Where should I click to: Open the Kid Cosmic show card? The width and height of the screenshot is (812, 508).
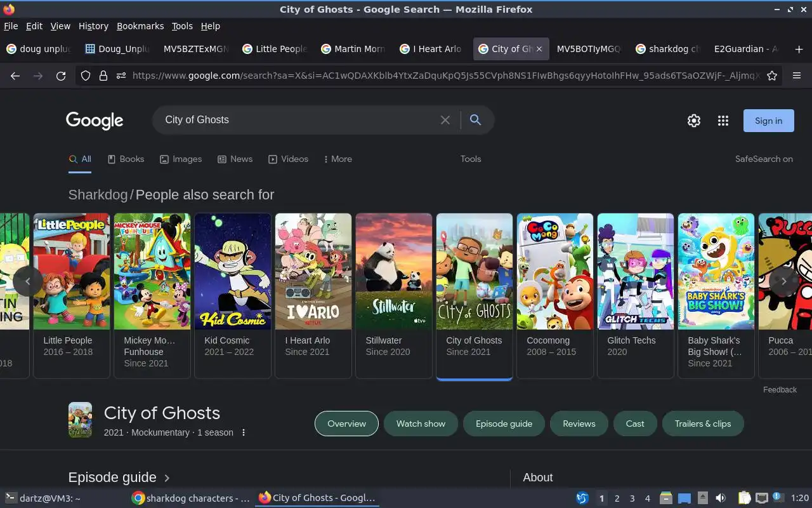click(233, 296)
